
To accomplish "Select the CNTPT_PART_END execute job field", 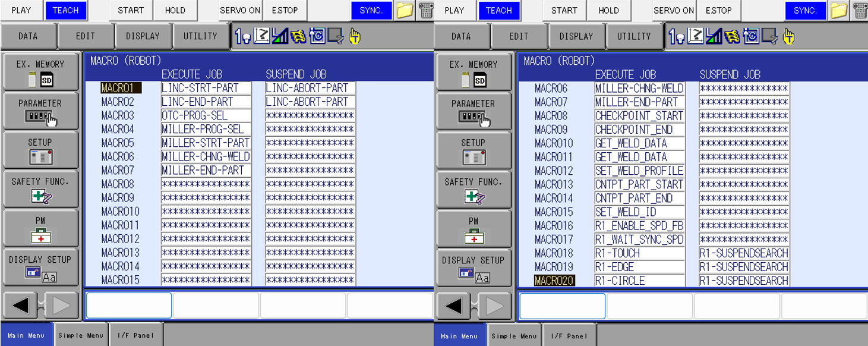I will pyautogui.click(x=640, y=198).
